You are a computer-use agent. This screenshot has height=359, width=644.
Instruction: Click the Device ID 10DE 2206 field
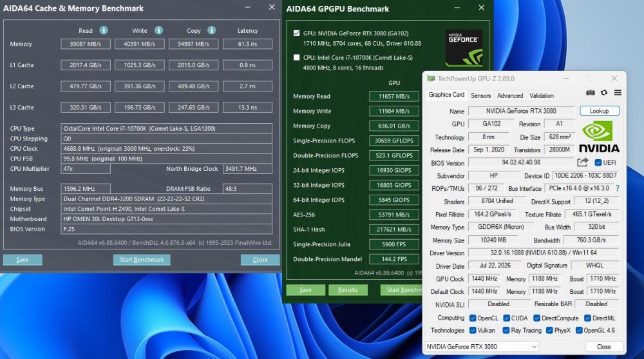tap(585, 175)
